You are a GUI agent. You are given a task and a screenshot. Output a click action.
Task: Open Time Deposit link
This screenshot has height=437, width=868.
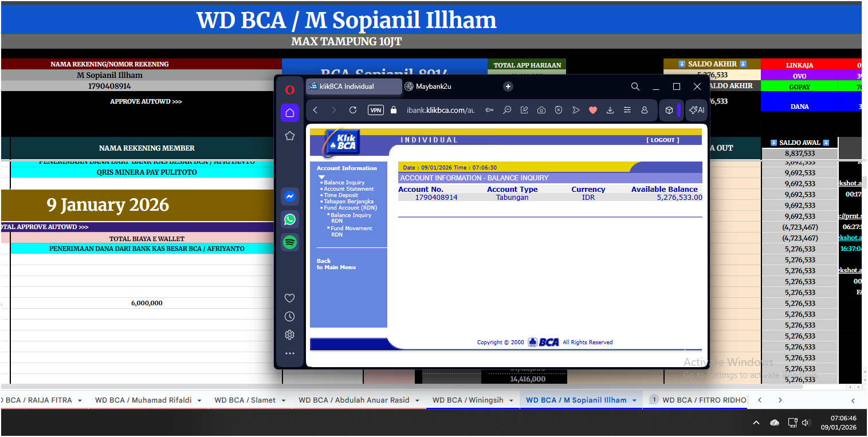tap(341, 195)
